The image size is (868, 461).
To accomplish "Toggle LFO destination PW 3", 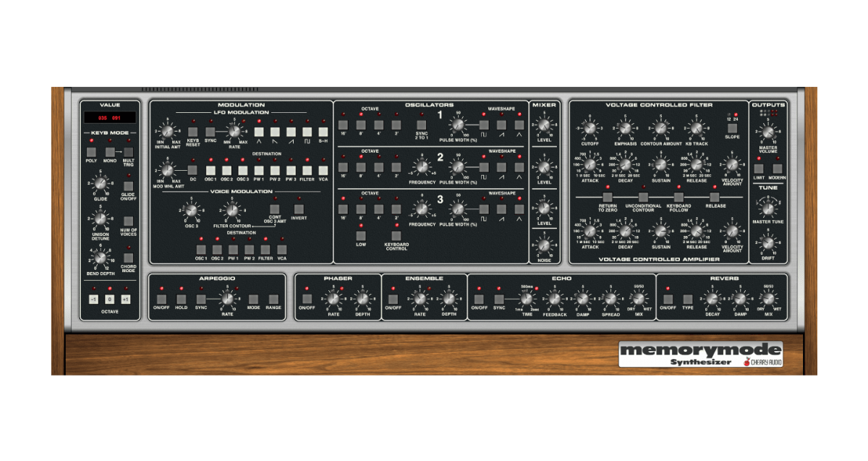I will coord(290,169).
